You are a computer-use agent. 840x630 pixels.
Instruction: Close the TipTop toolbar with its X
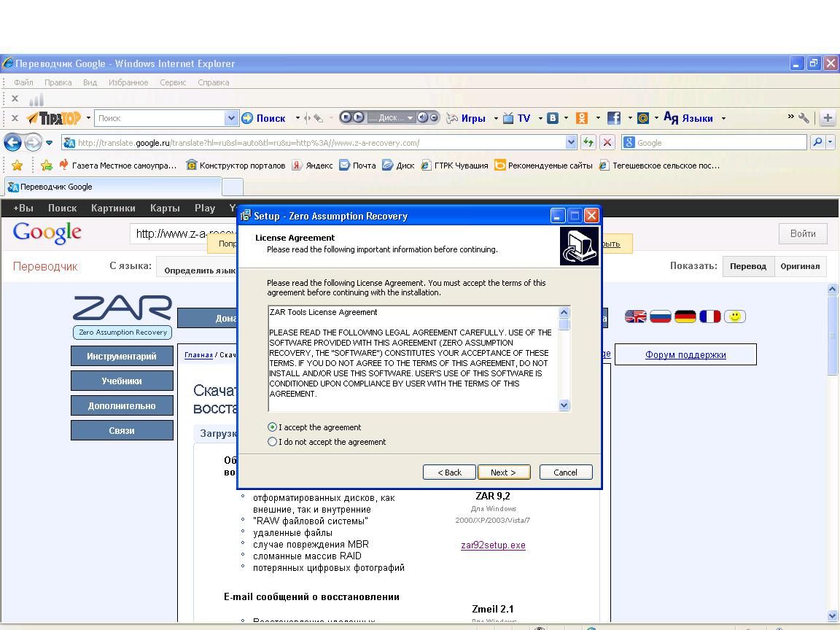point(15,118)
